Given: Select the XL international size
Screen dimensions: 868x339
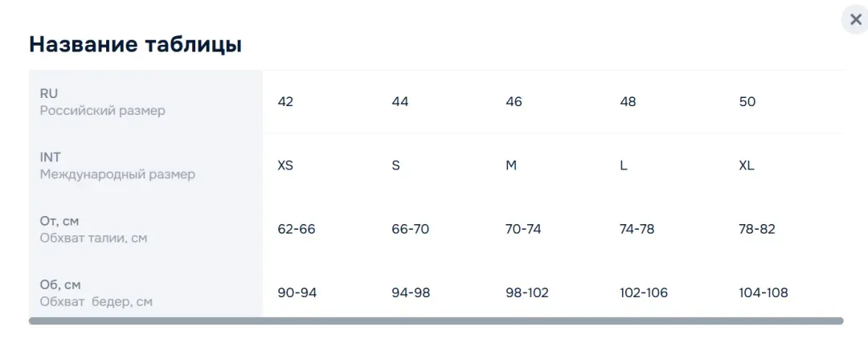Looking at the screenshot, I should (747, 165).
